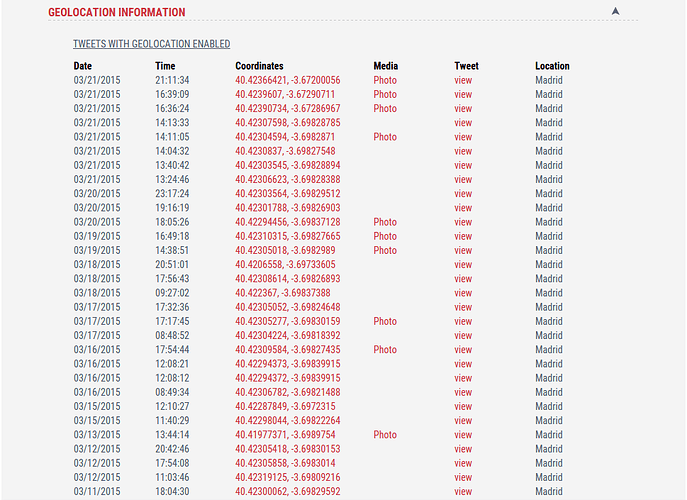Open coordinates 40.4206558, -3.69733605
Screen dimensions: 687x500
[x=285, y=264]
